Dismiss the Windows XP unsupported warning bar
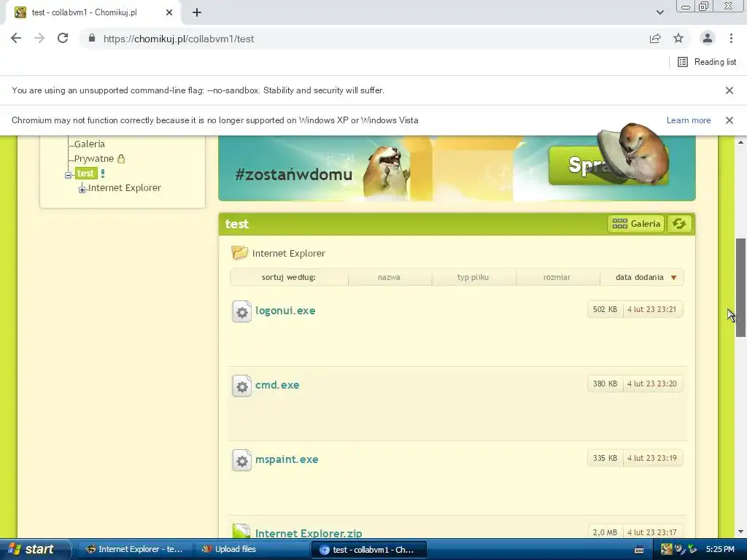The image size is (747, 560). click(x=729, y=120)
